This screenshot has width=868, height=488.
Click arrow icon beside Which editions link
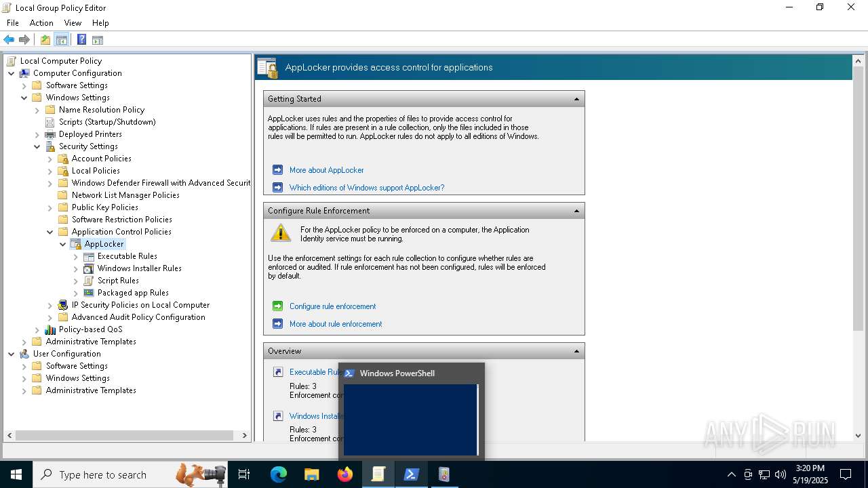coord(277,188)
